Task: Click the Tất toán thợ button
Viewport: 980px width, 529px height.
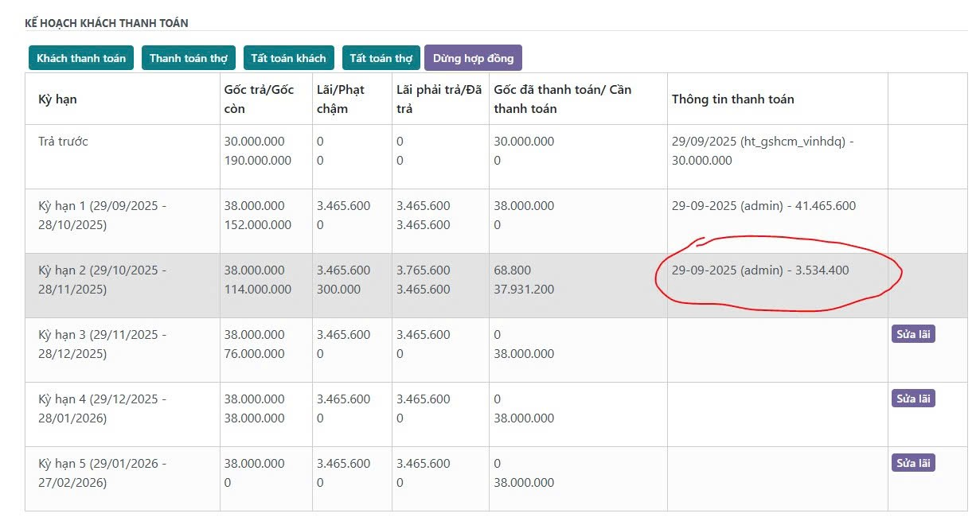Action: (x=381, y=58)
